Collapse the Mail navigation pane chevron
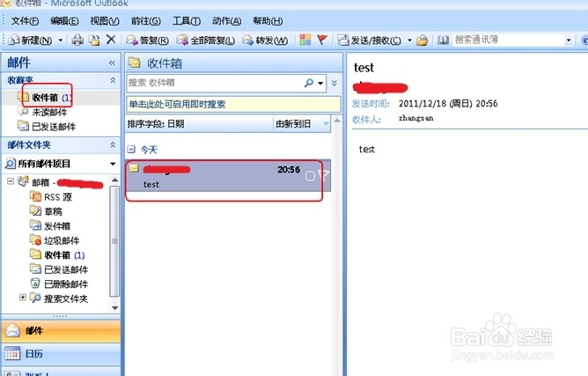 pyautogui.click(x=112, y=63)
